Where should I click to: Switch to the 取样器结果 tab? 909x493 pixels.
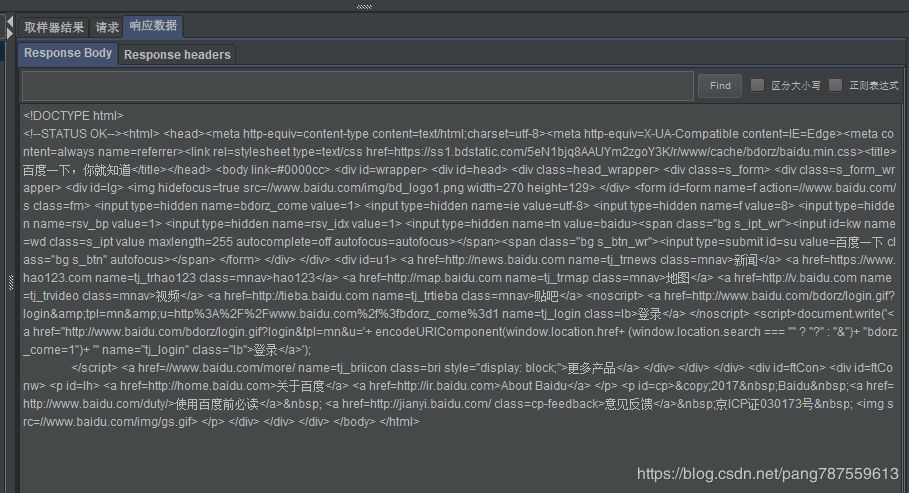pyautogui.click(x=54, y=27)
